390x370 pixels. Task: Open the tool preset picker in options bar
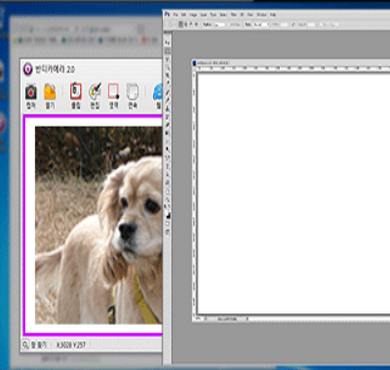[x=171, y=24]
